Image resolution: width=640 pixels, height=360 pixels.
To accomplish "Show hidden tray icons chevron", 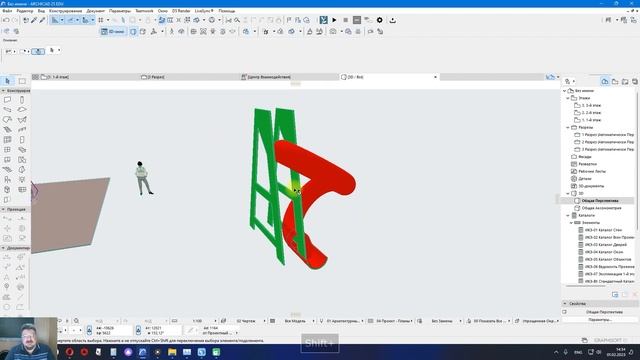I will point(556,352).
